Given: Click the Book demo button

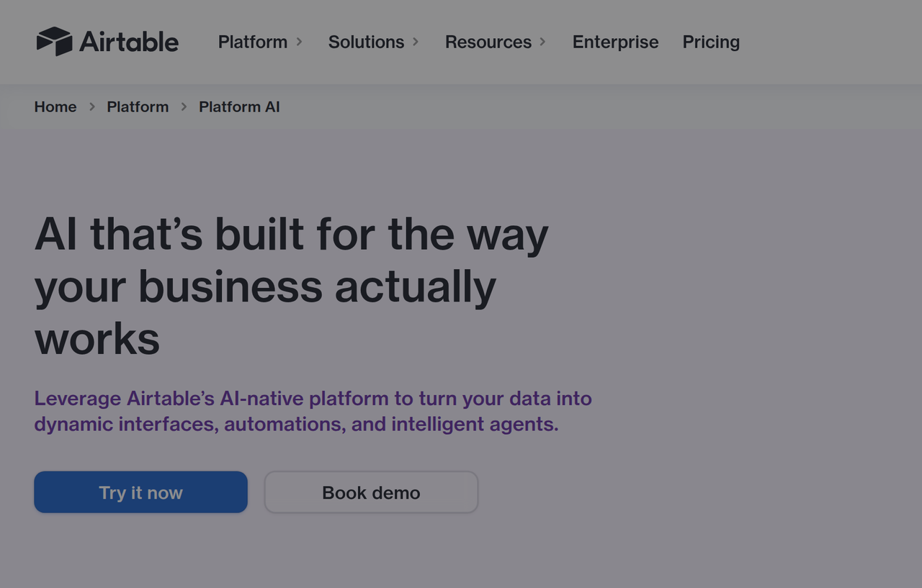Looking at the screenshot, I should [371, 492].
